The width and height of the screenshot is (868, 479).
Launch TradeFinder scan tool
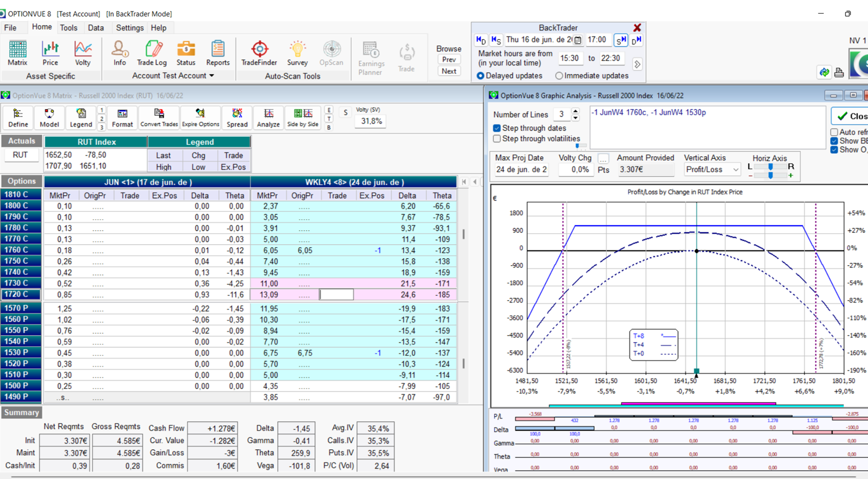pyautogui.click(x=259, y=53)
